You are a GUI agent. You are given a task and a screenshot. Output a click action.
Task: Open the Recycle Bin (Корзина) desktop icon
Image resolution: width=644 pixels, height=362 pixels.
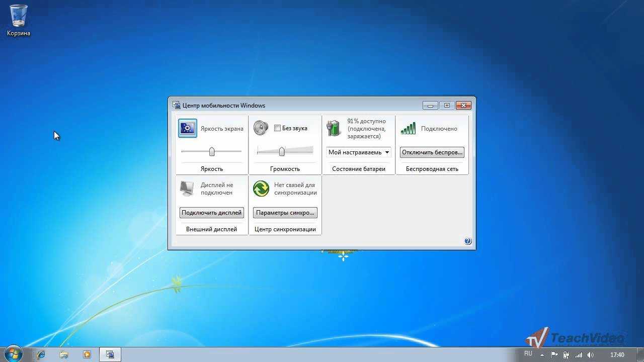click(19, 21)
